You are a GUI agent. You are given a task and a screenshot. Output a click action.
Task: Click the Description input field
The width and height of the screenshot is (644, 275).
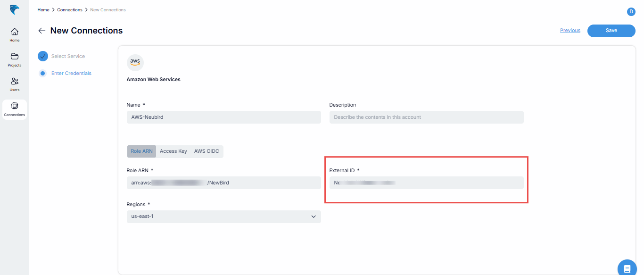[426, 117]
